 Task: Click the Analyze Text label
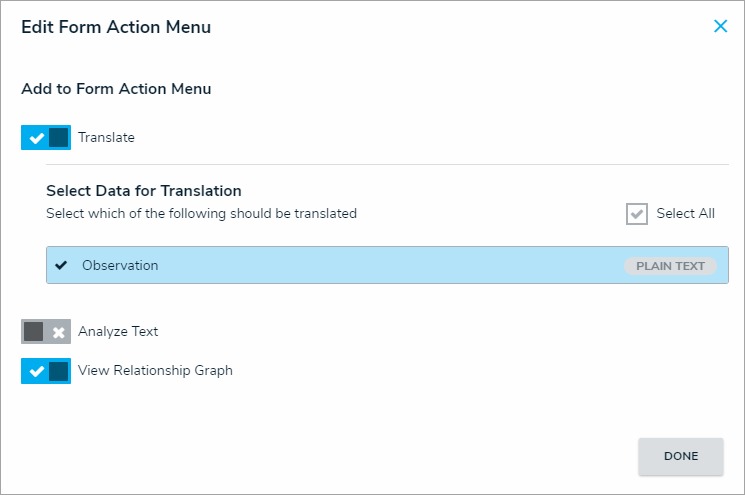118,332
